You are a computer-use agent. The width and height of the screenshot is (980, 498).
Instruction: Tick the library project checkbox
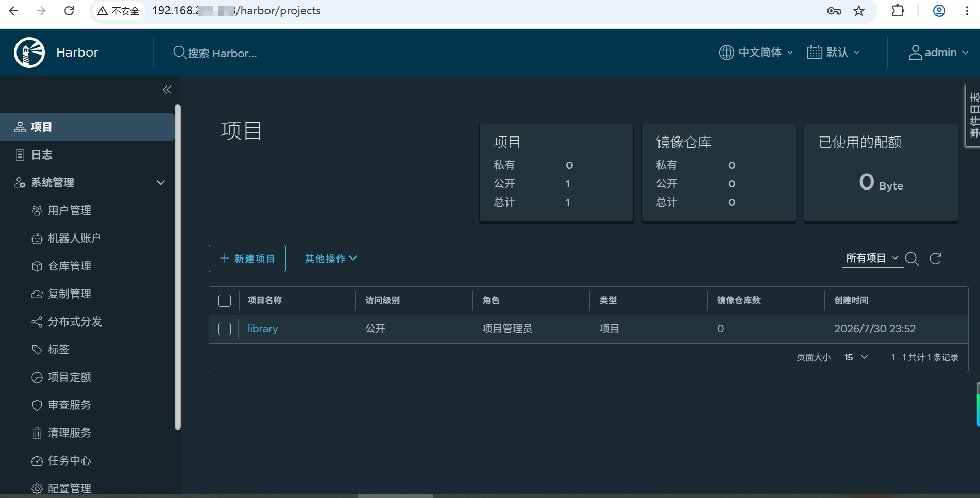225,329
